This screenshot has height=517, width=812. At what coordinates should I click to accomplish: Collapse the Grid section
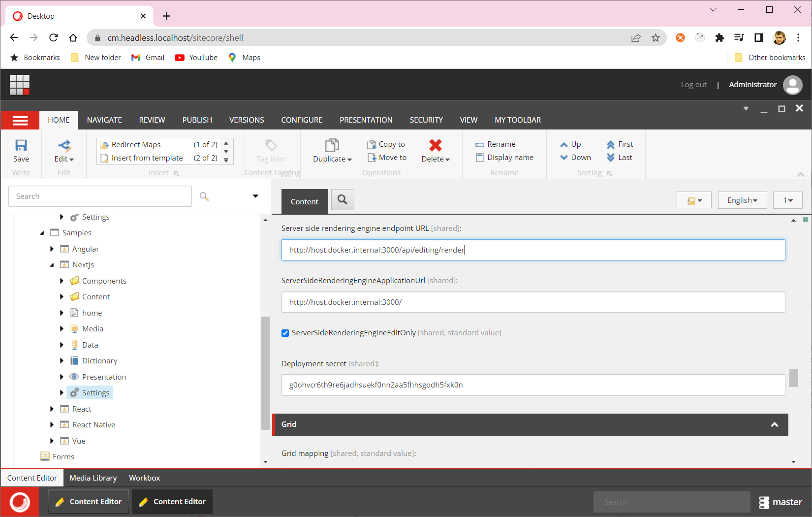(x=775, y=424)
